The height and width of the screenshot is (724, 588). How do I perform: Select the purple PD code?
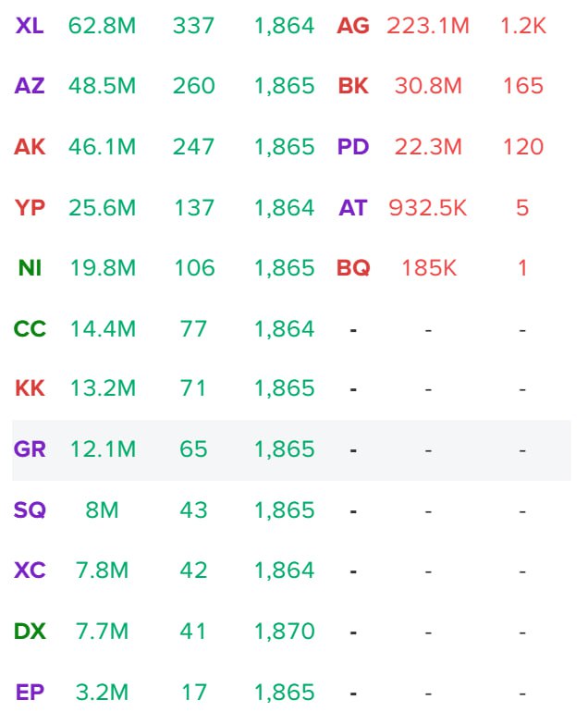353,147
